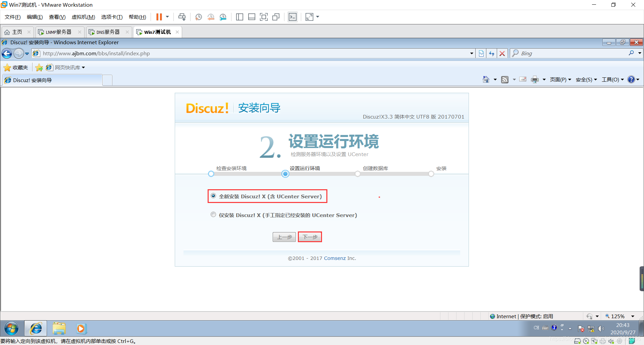Click the IE forward button
Screen dimensions: 644x345
[18, 53]
